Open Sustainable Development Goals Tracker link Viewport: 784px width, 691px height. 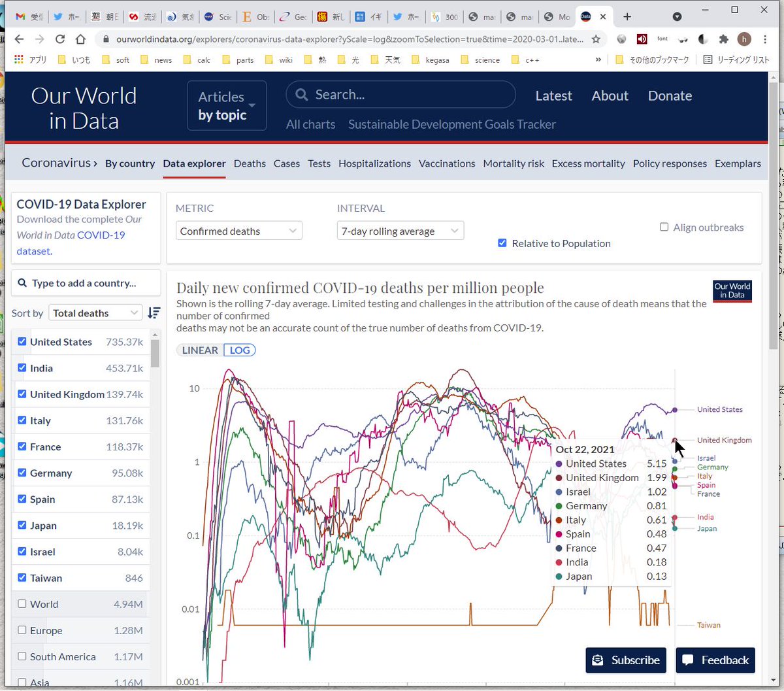click(x=452, y=124)
